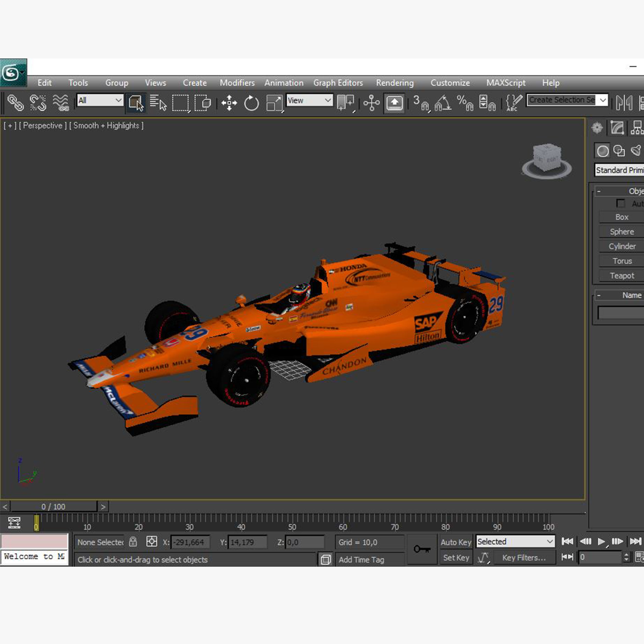Open the reference coordinate View dropdown

[309, 100]
